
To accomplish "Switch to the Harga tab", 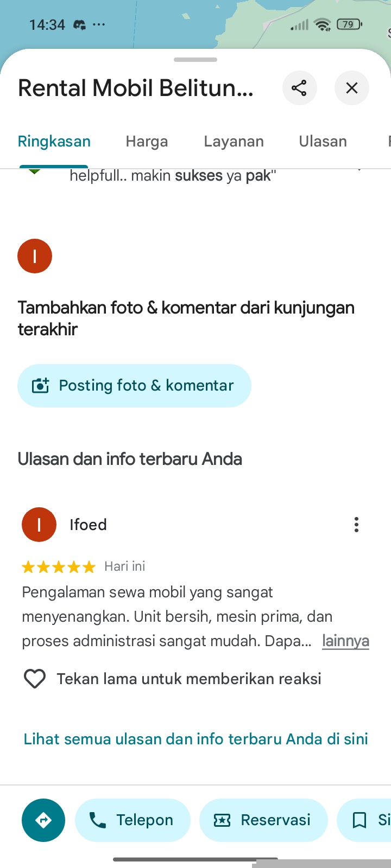I will pos(147,142).
